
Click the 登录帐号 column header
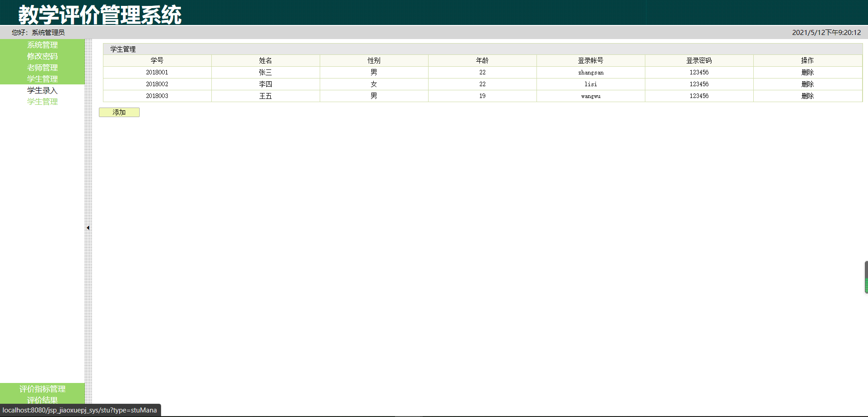tap(591, 60)
